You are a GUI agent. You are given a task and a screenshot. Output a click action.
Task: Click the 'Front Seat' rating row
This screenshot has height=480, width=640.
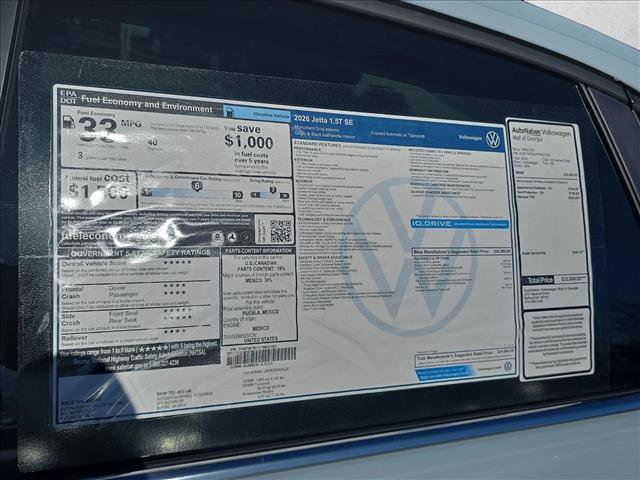150,313
